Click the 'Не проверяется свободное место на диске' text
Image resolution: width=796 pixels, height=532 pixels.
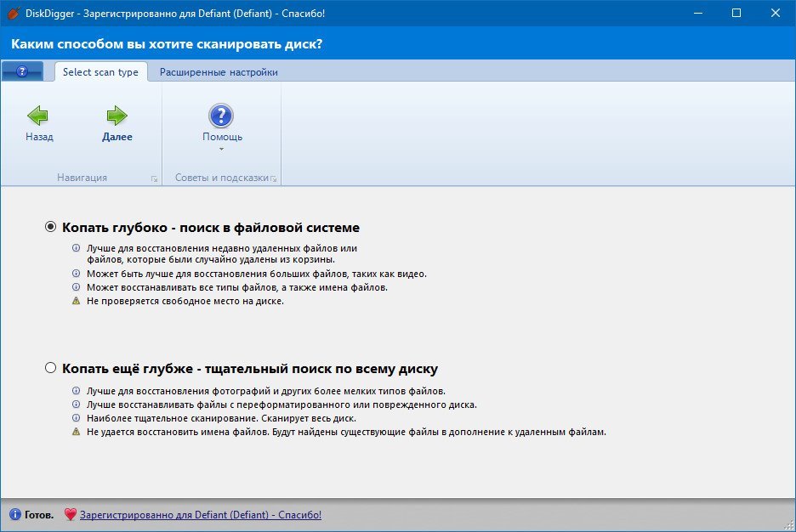pyautogui.click(x=185, y=301)
